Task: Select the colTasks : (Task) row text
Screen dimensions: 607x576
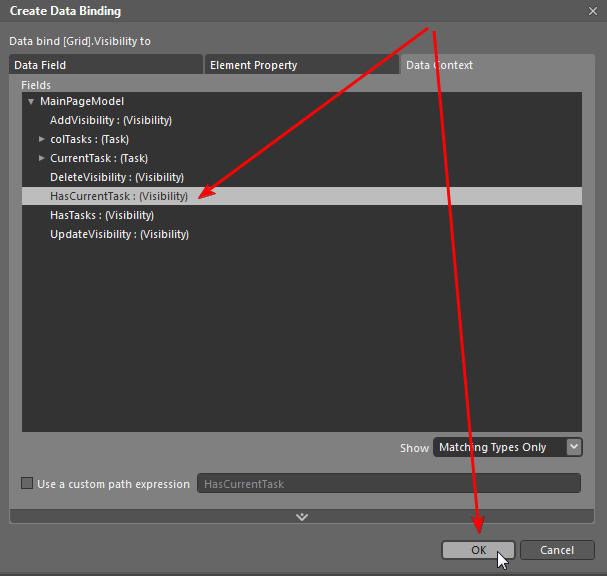Action: [x=89, y=139]
